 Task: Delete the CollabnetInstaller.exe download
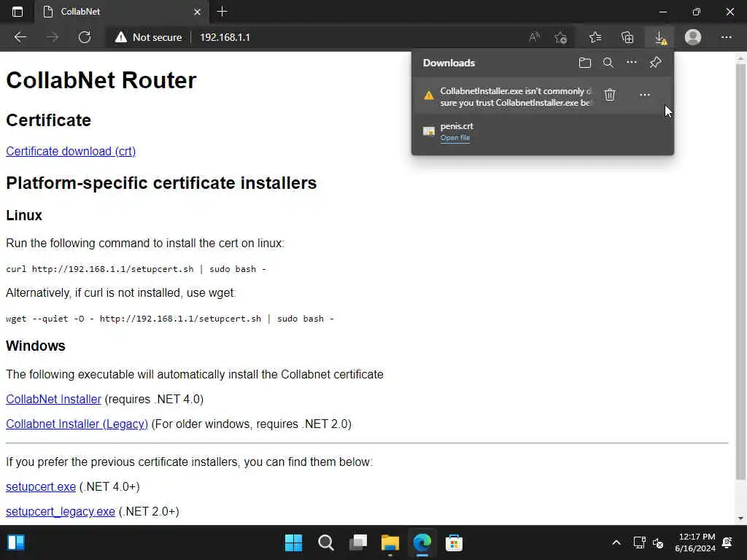pyautogui.click(x=610, y=95)
